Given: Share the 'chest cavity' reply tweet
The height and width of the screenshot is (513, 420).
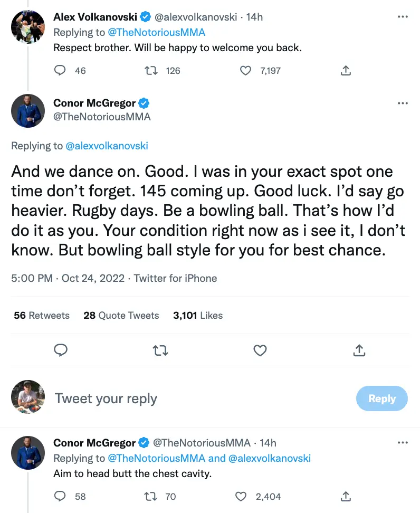Looking at the screenshot, I should tap(346, 496).
